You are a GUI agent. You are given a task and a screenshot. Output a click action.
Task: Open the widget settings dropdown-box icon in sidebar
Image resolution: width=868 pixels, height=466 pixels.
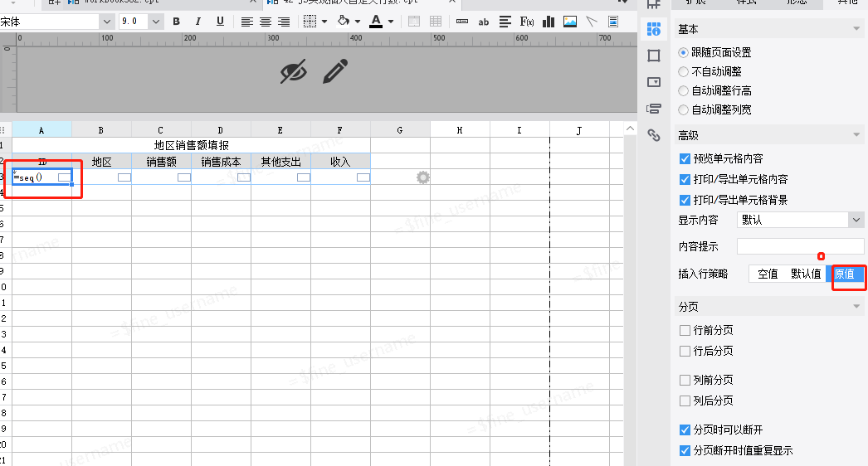pyautogui.click(x=654, y=82)
